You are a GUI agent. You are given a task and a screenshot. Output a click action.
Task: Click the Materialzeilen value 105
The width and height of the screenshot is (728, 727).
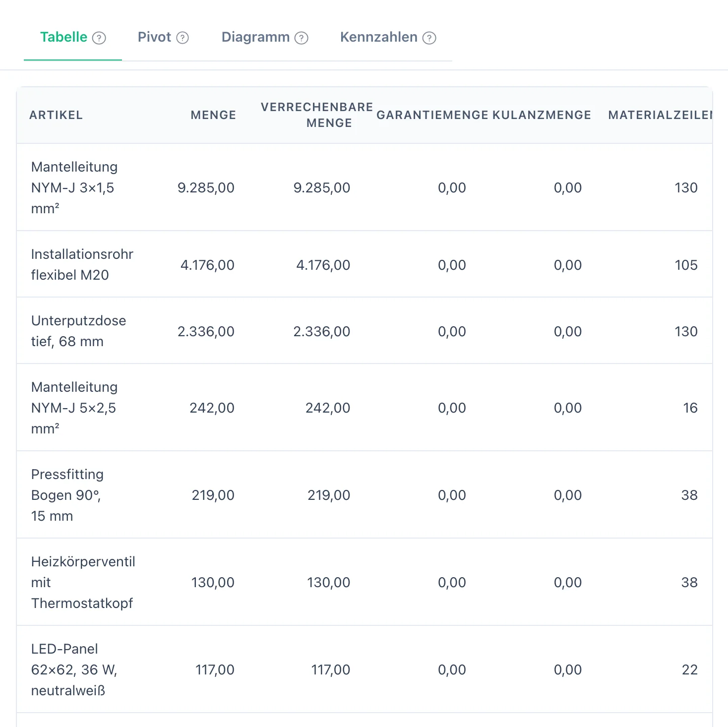tap(686, 265)
